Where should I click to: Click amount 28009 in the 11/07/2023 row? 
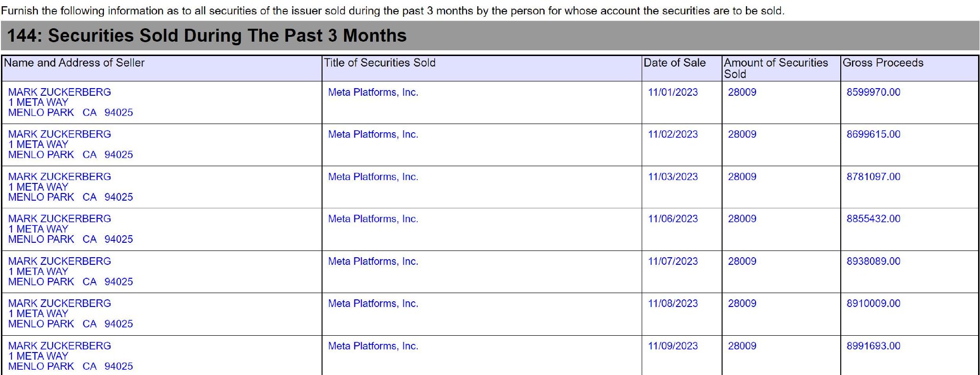(742, 261)
